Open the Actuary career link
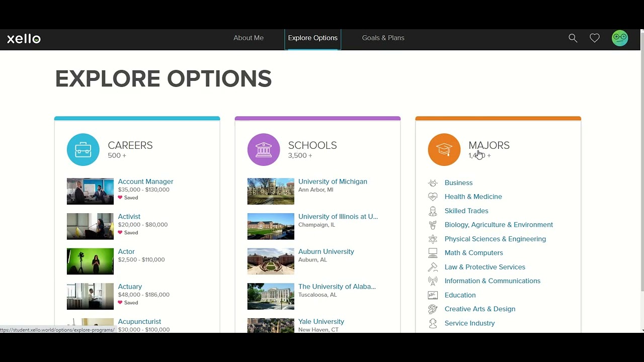 pos(130,287)
